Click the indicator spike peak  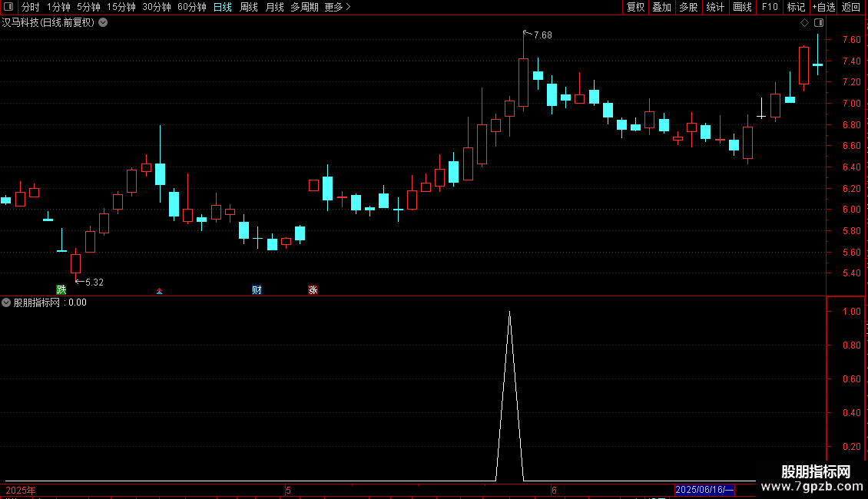510,312
